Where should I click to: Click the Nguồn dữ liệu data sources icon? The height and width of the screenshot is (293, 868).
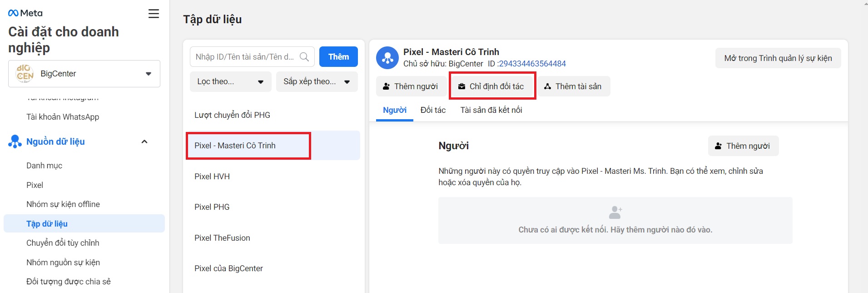pyautogui.click(x=15, y=141)
